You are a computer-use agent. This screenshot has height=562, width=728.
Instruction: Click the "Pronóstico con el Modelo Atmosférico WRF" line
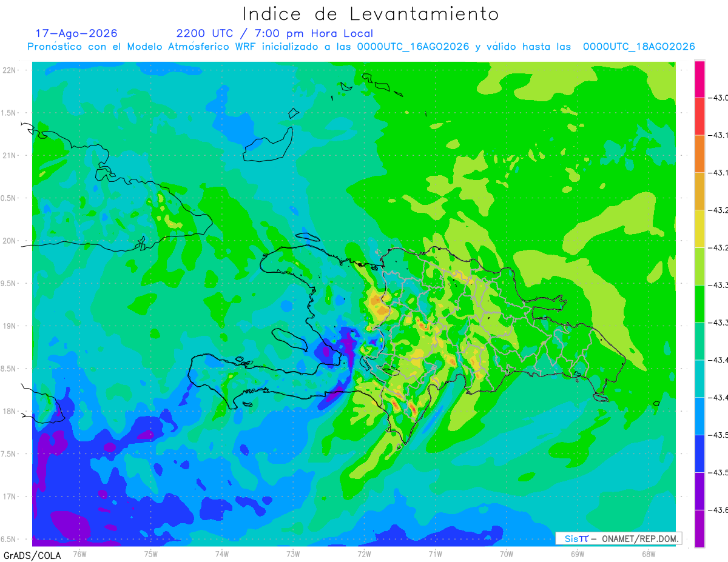(361, 47)
